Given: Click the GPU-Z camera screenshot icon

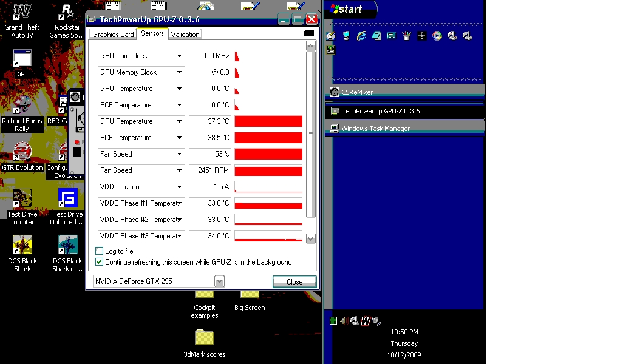Looking at the screenshot, I should point(309,33).
